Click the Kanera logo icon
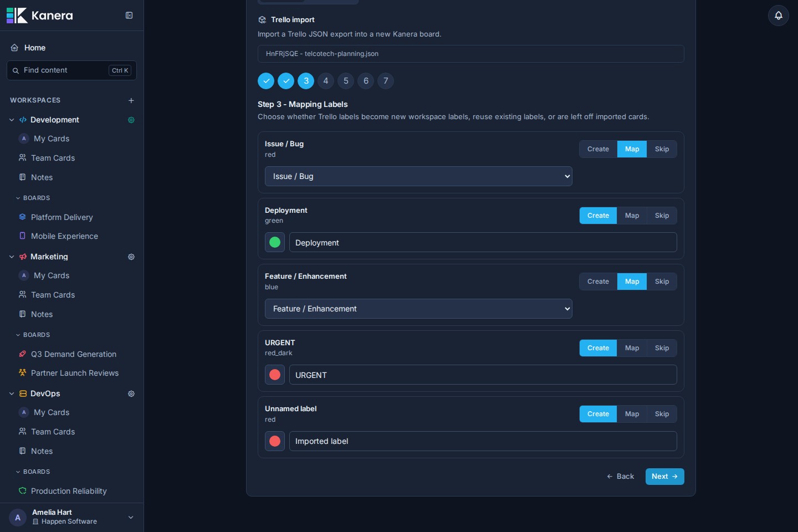Image resolution: width=798 pixels, height=532 pixels. coord(17,16)
